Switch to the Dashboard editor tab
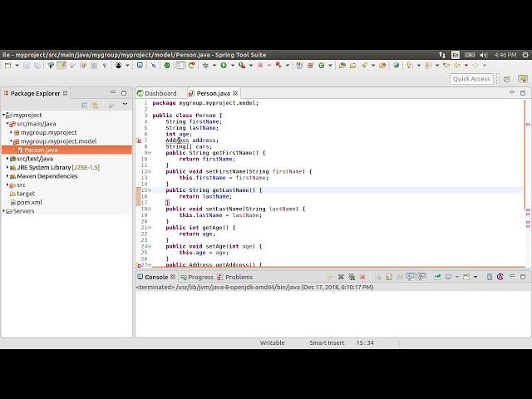The image size is (532, 399). (x=157, y=93)
